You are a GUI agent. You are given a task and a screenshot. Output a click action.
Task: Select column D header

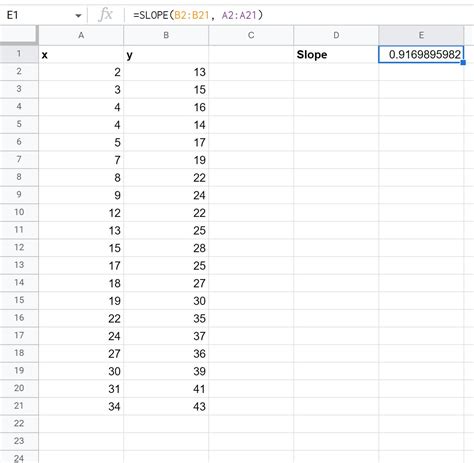click(336, 35)
